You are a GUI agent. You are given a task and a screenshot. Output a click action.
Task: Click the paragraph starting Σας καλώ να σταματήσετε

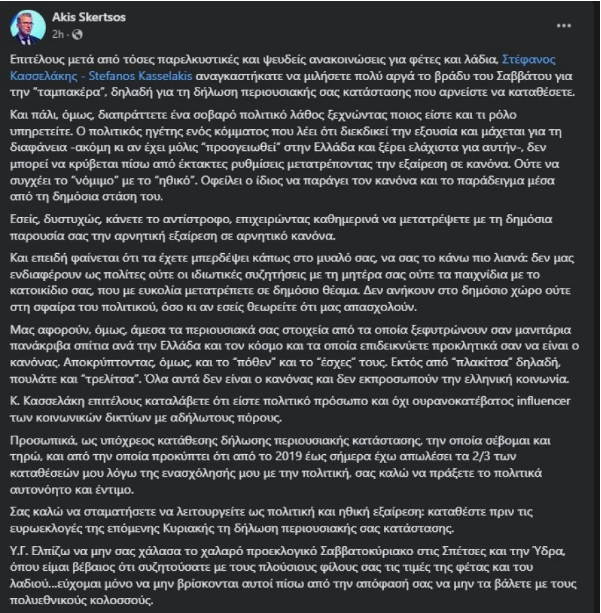(x=271, y=520)
